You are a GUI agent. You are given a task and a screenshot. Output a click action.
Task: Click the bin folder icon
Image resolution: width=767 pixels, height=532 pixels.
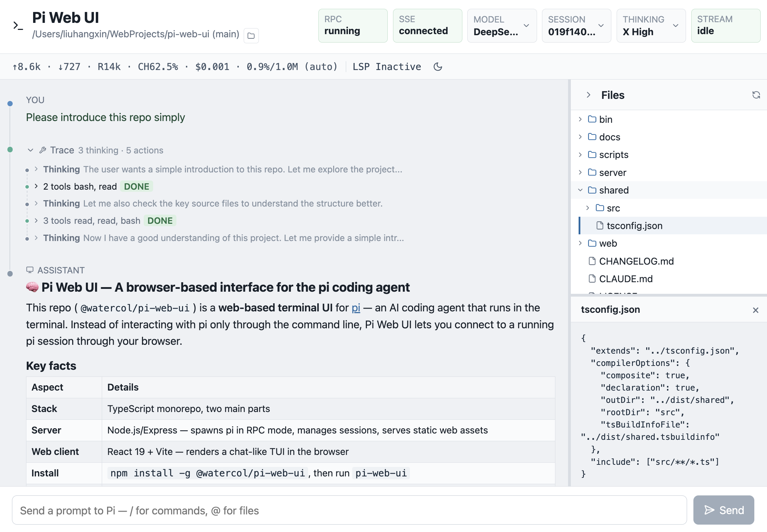coord(592,119)
